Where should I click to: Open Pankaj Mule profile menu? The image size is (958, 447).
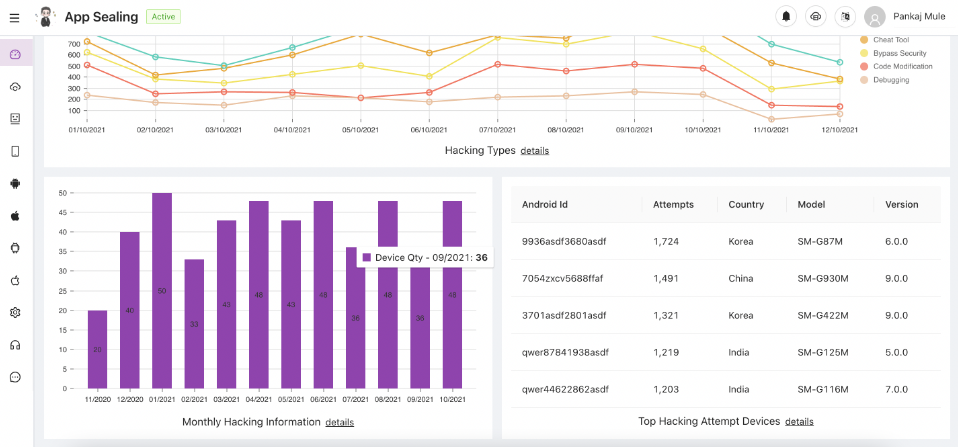tap(905, 17)
